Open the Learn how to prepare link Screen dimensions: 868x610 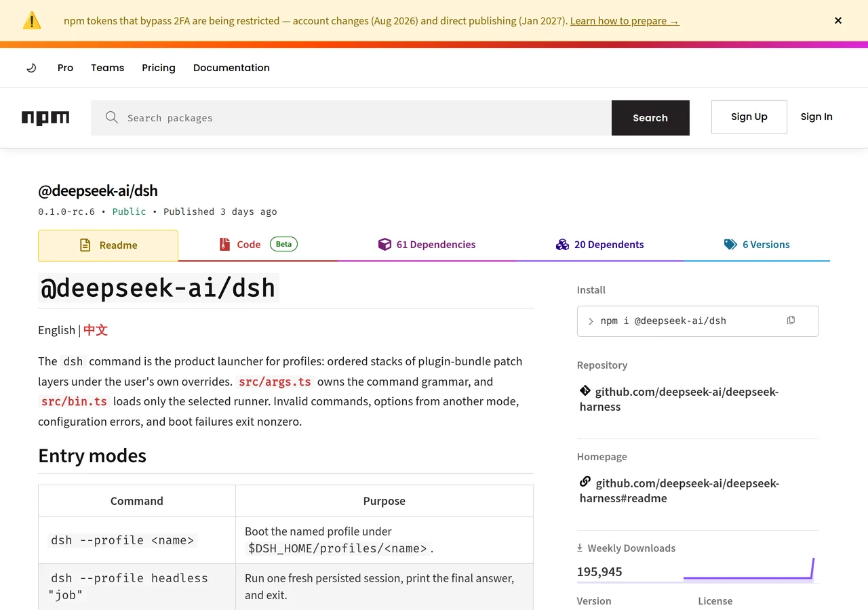click(625, 21)
